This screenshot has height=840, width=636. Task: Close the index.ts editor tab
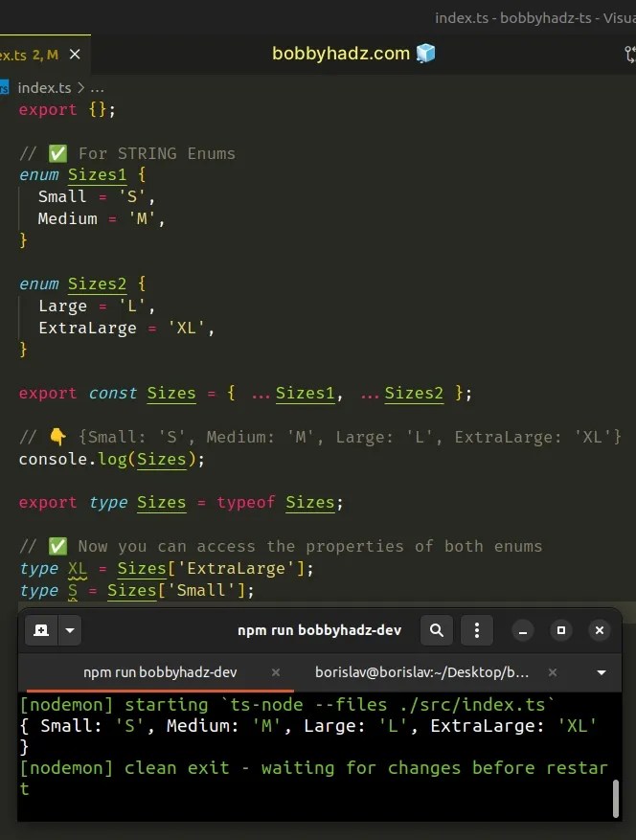(x=75, y=54)
